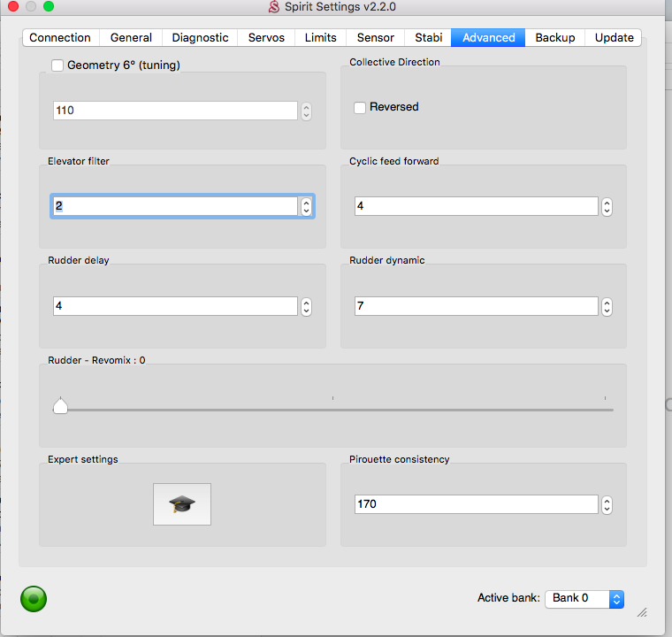Click the Elevator filter stepper arrows
The width and height of the screenshot is (672, 637).
[x=306, y=206]
